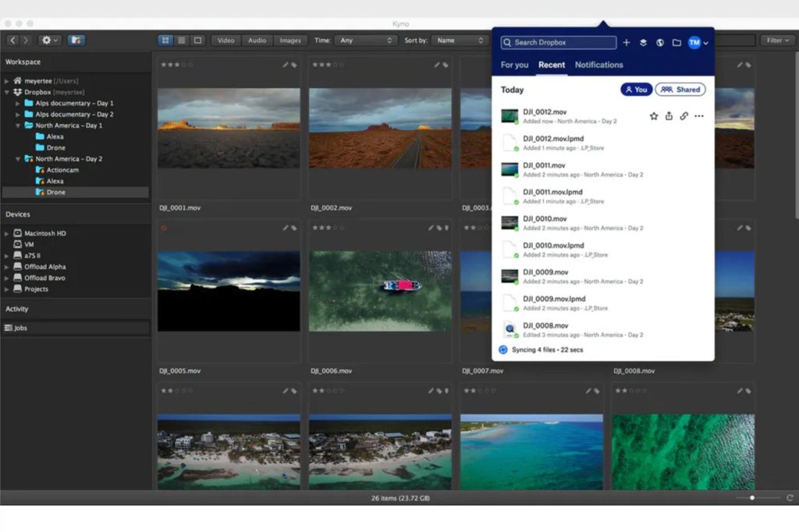Set star rating on DJI_0001.mov
Image resolution: width=799 pixels, height=532 pixels.
176,65
